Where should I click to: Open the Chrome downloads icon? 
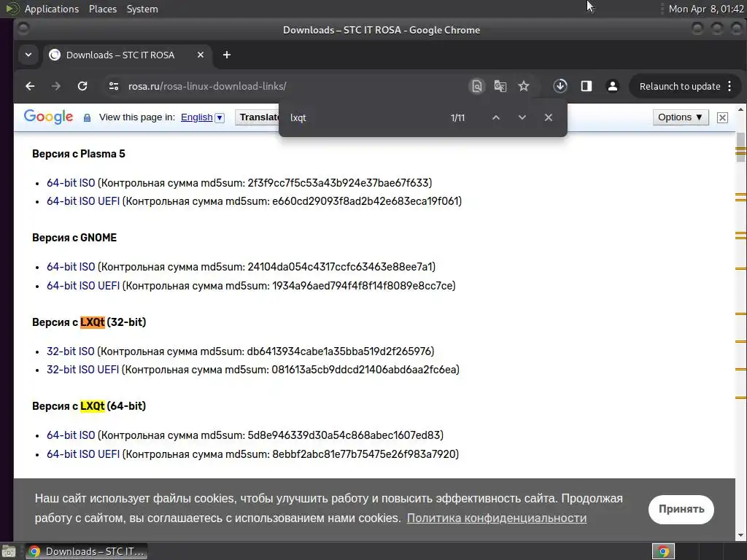click(x=560, y=86)
